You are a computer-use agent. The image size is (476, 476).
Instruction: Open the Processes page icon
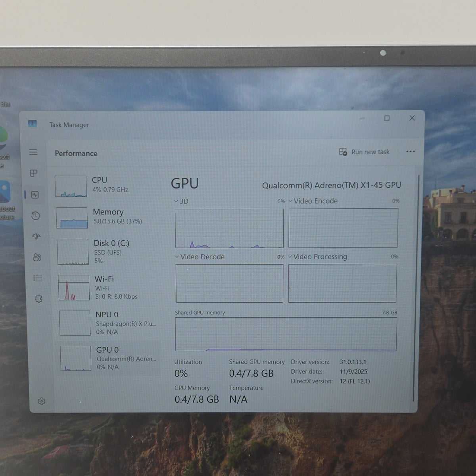(34, 173)
